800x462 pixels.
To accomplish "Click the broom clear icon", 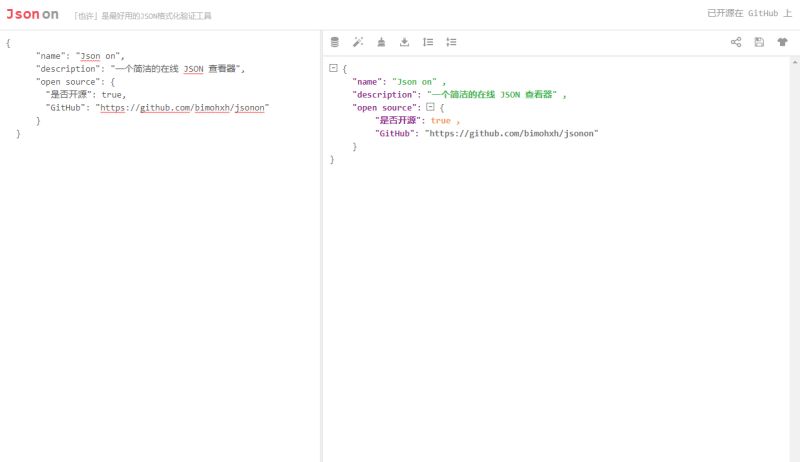I will (x=381, y=42).
